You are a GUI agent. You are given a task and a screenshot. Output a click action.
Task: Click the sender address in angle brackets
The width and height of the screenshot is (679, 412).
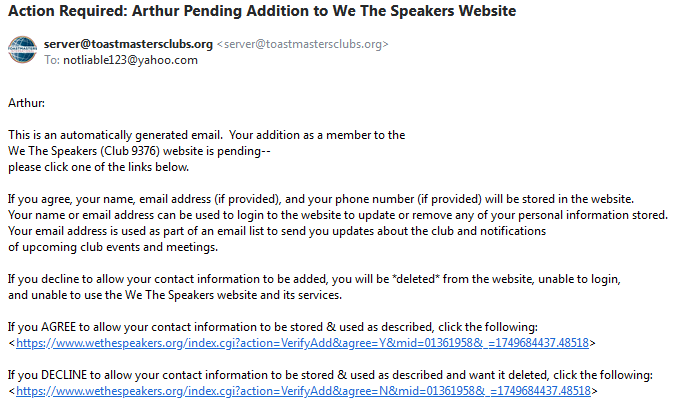[x=303, y=45]
